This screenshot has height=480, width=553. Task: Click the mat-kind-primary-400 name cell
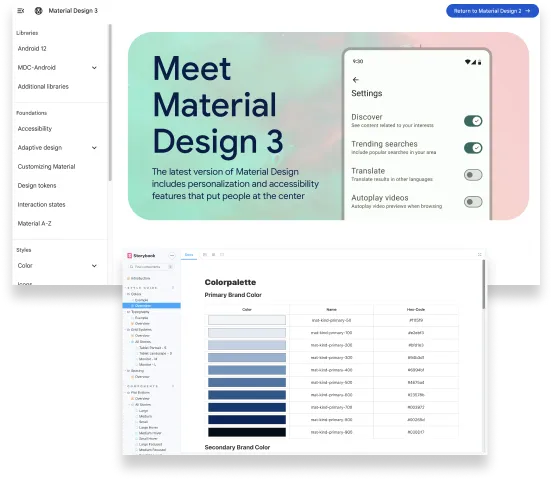click(331, 370)
